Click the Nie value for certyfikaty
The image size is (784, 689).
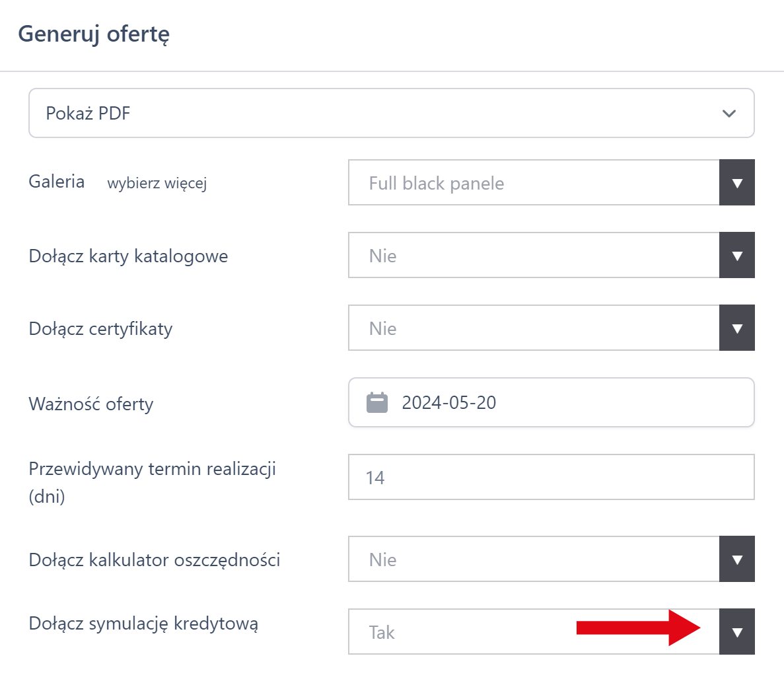534,328
